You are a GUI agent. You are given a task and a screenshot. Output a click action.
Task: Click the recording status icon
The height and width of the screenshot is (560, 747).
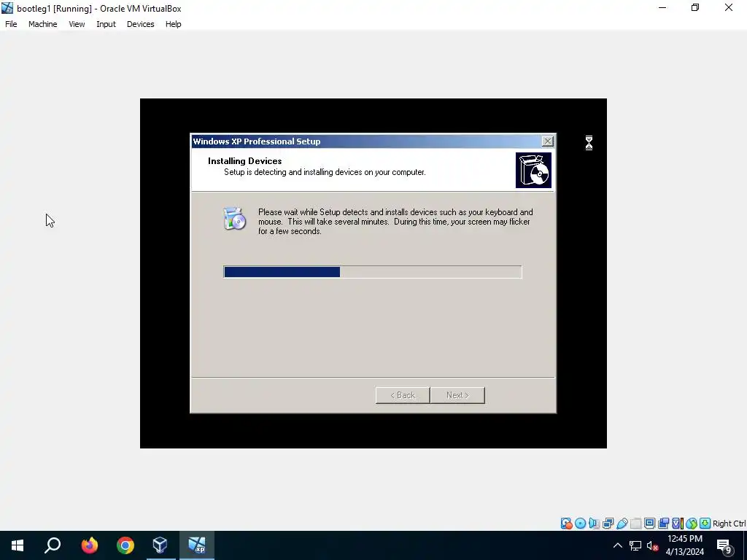(663, 524)
